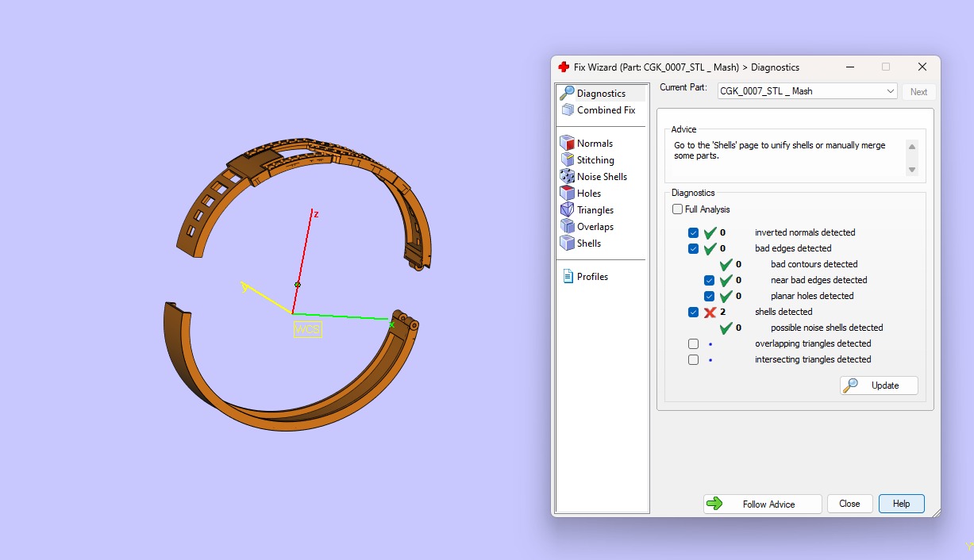Uncheck shells detected checkbox

[693, 312]
